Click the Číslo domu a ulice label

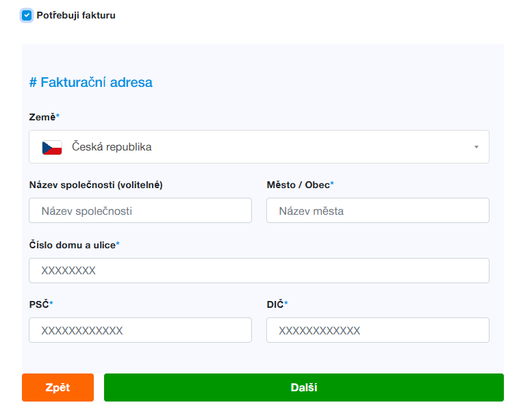tap(74, 245)
